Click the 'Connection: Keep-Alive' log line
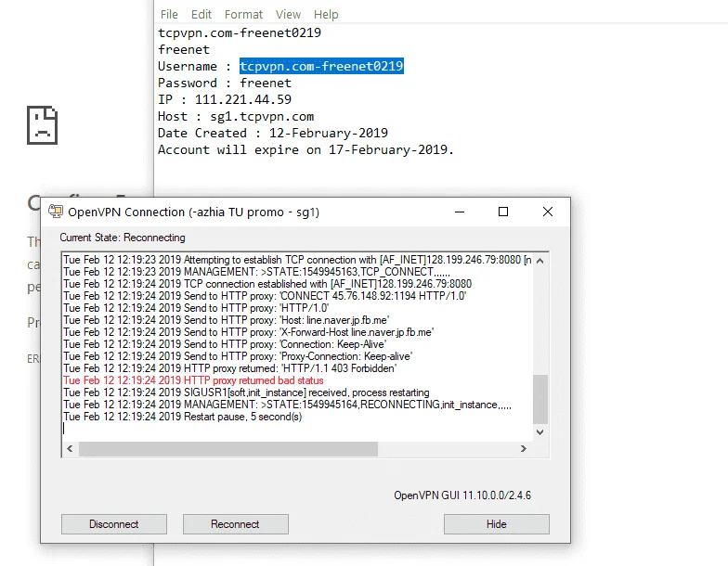The height and width of the screenshot is (566, 728). tap(225, 344)
